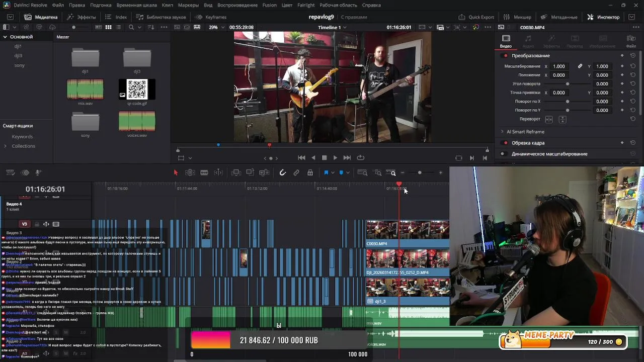Screen dimensions: 644x362
Task: Activate the Trim edit mode tool
Action: 190,172
